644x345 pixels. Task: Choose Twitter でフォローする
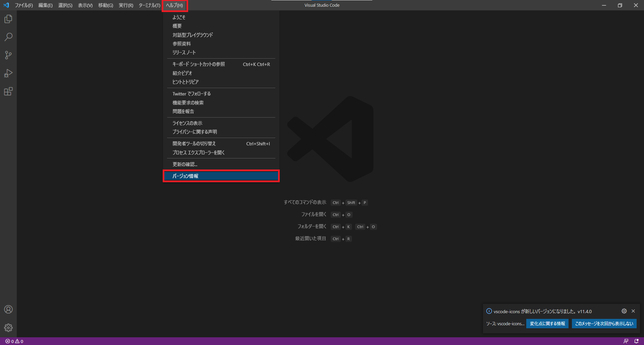click(x=221, y=94)
